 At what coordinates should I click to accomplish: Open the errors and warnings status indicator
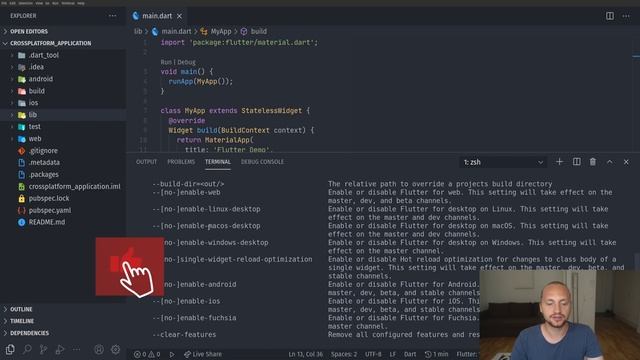147,354
